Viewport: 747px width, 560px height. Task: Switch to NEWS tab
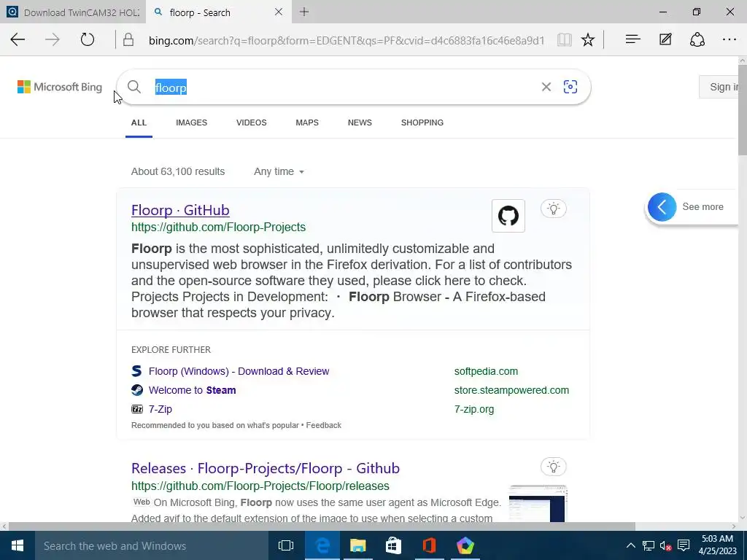[x=360, y=122]
